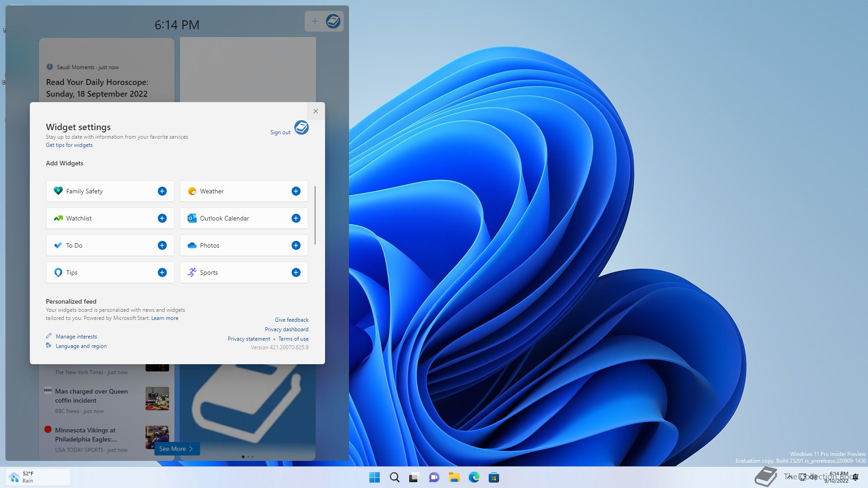Click the Queen coffin story thumbnail
This screenshot has width=868, height=488.
(157, 399)
